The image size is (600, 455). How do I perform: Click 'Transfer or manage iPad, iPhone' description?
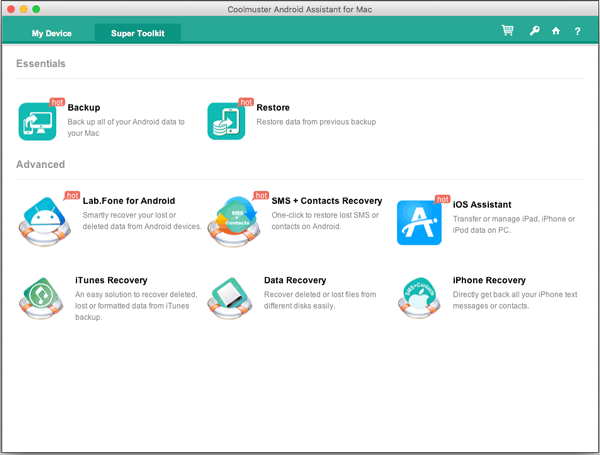514,225
